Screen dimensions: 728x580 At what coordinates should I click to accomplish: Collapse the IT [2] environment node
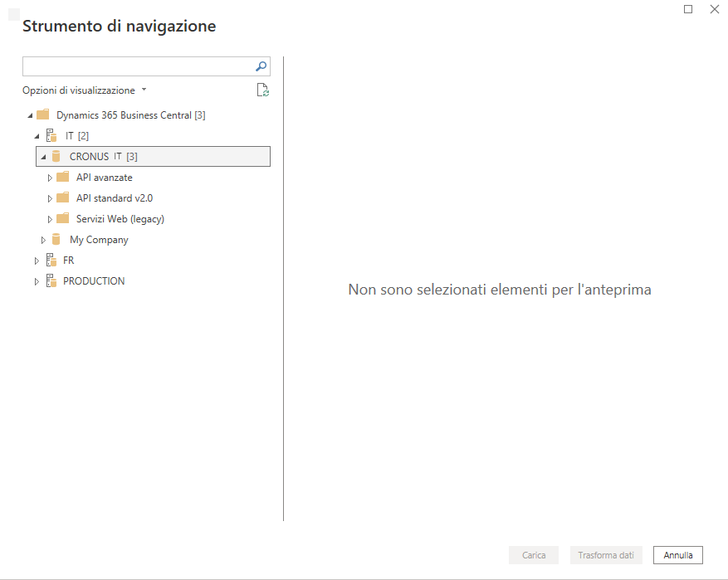point(37,136)
